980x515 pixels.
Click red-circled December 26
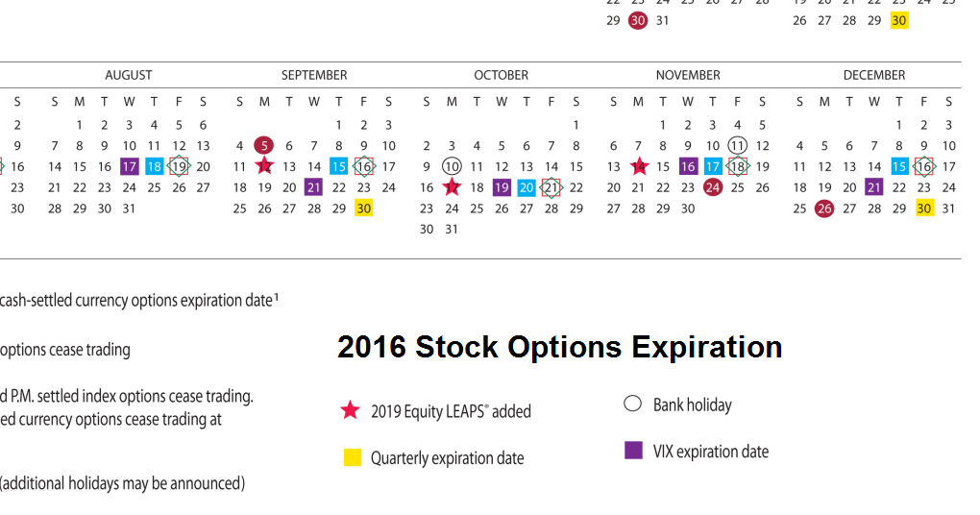point(824,208)
